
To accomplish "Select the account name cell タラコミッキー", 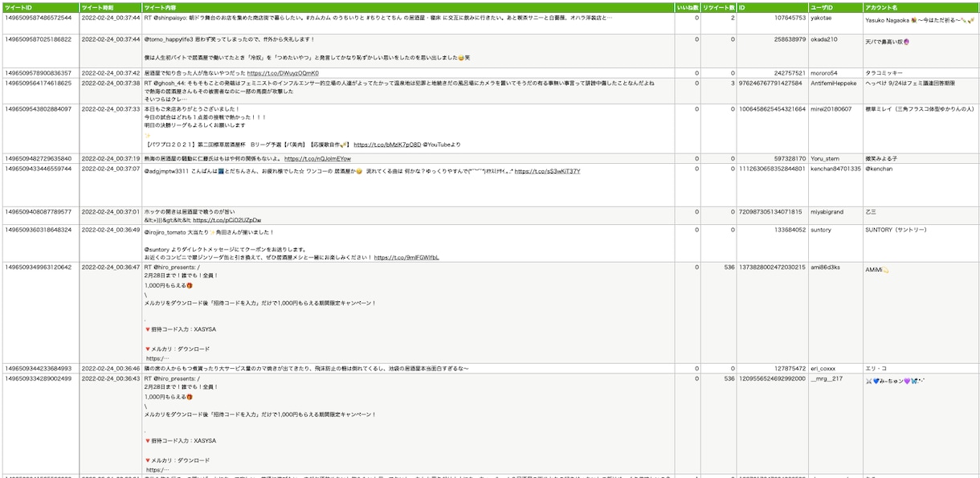I will click(x=921, y=73).
